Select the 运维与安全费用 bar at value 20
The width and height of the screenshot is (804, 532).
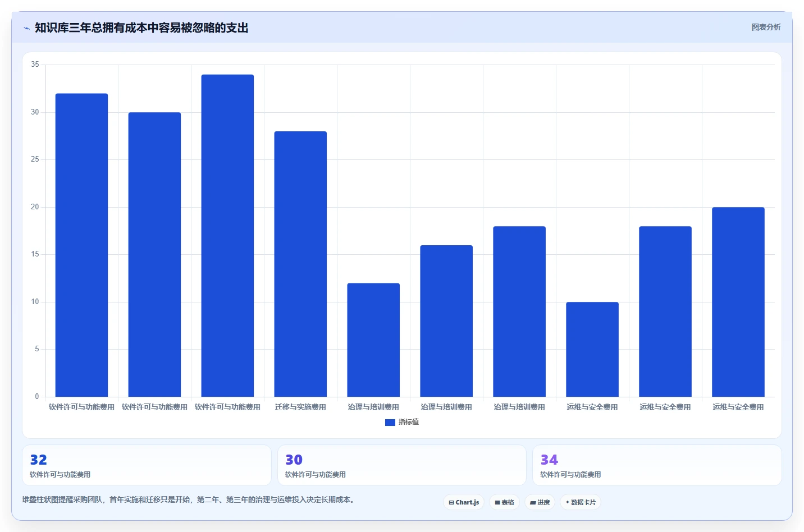coord(738,302)
